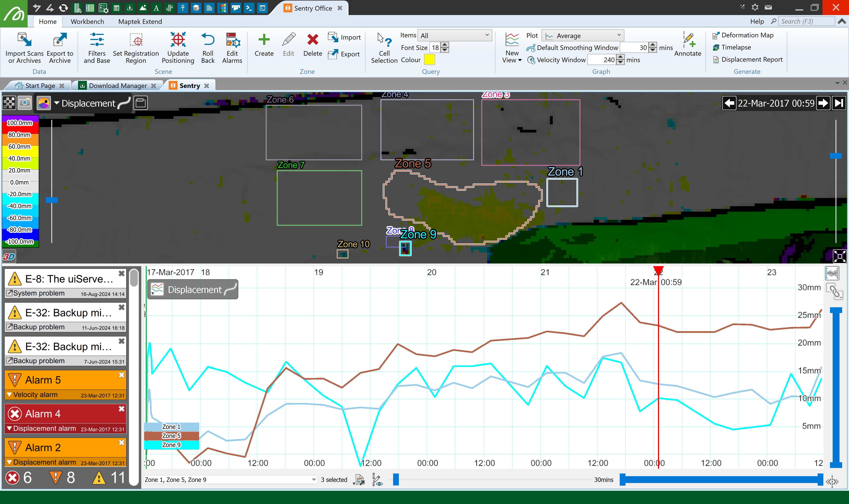The image size is (849, 504).
Task: Open the Workbench ribbon tab
Action: [87, 21]
